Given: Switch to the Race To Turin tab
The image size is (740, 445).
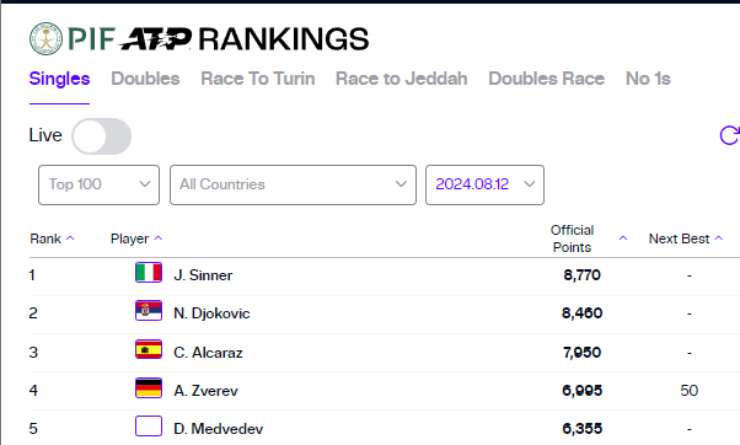Looking at the screenshot, I should pos(258,79).
